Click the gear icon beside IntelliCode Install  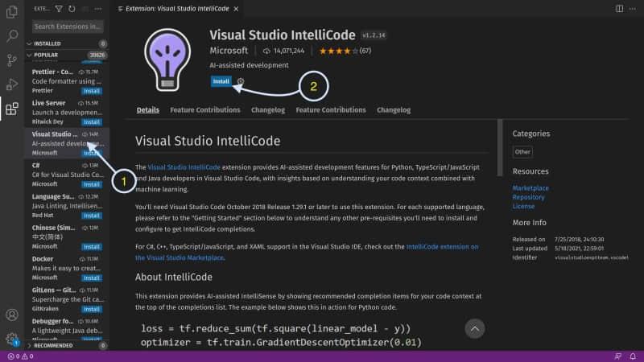click(241, 81)
